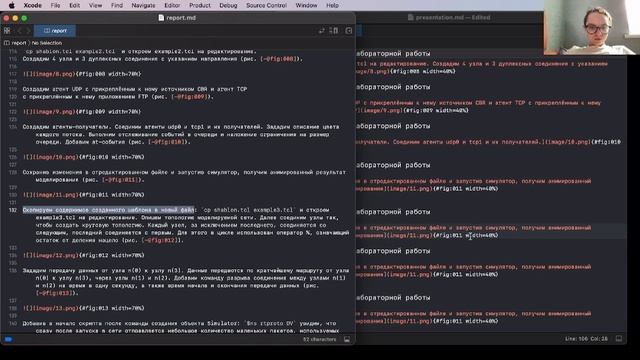Open the Apple menu

pos(11,5)
